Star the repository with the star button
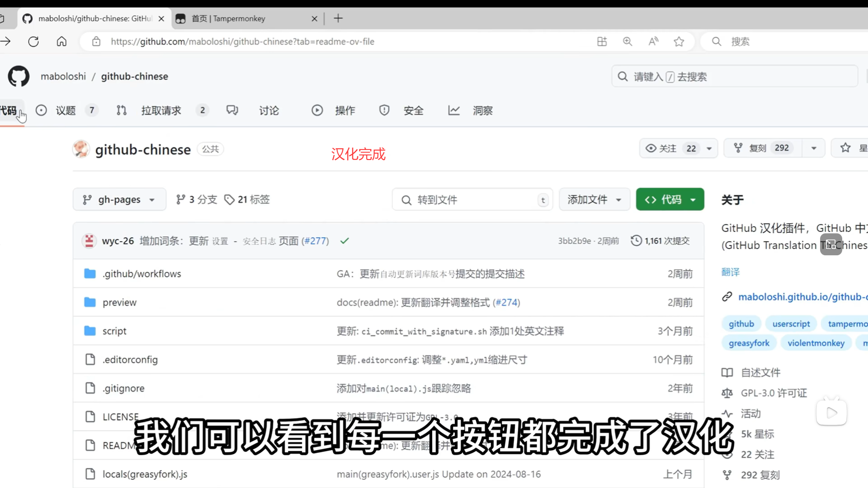 click(x=845, y=148)
